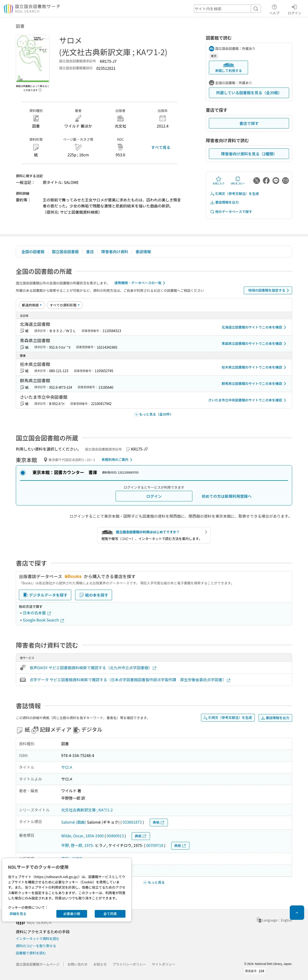
Task: Open 来館利用のご案内 link
Action: tap(117, 460)
